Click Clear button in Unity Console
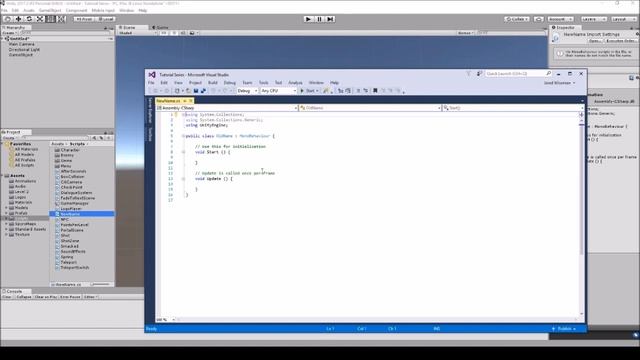The height and width of the screenshot is (360, 640). click(7, 297)
